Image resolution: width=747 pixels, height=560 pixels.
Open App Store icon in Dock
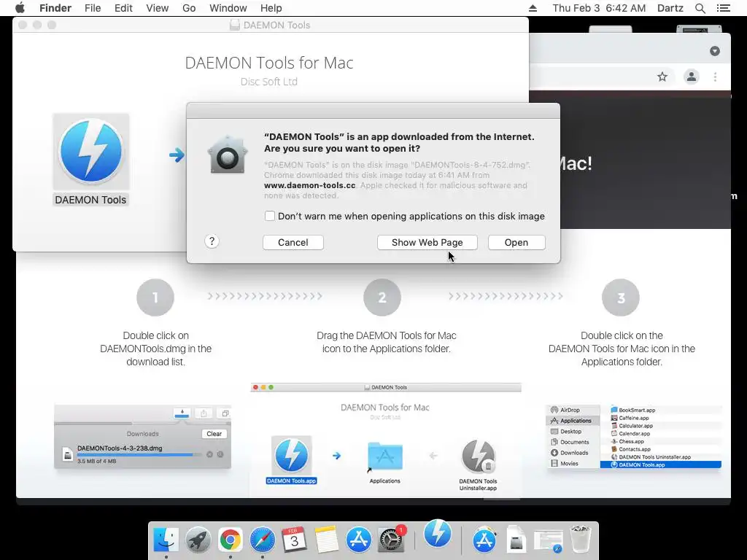pyautogui.click(x=359, y=540)
